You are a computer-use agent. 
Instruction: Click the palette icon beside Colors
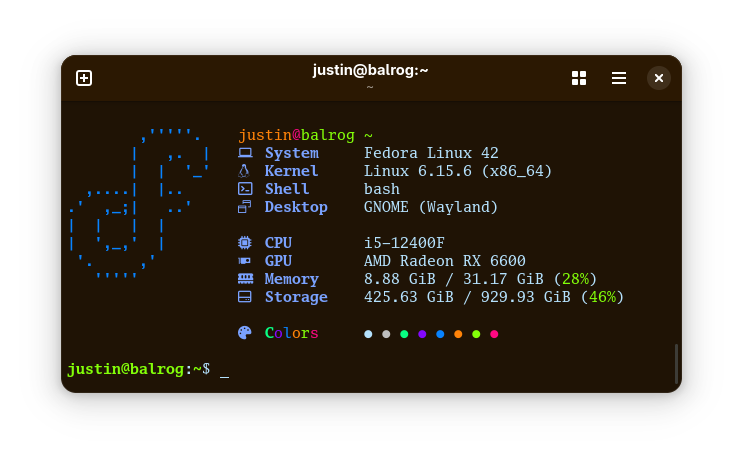[x=245, y=333]
